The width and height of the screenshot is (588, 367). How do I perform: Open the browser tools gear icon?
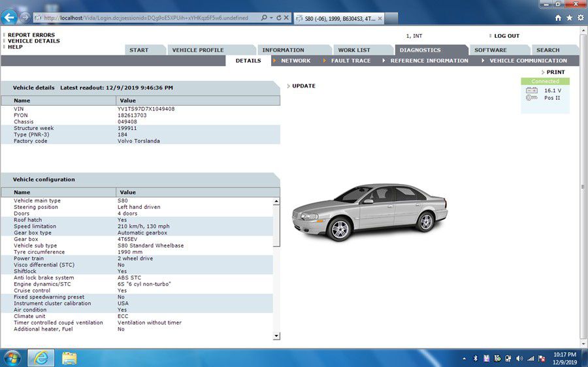[x=580, y=18]
